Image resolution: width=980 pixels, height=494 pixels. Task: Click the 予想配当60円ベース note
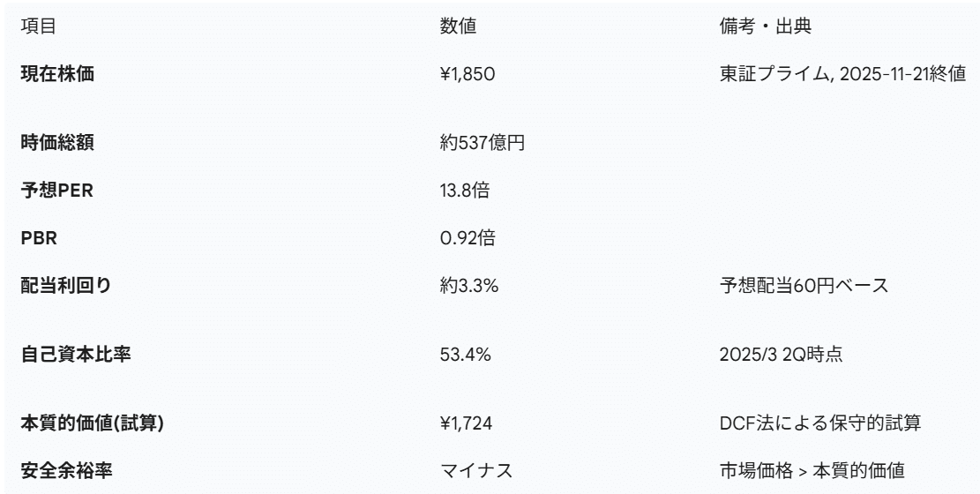(804, 285)
